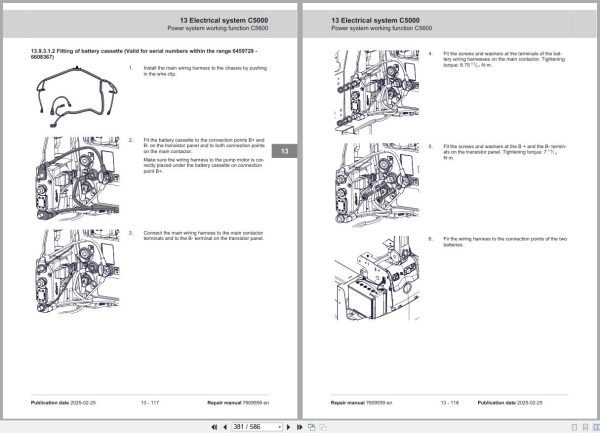Viewport: 600px width, 433px height.
Task: Click the step 3 text 'Connect the main wiring harness'
Action: point(204,236)
